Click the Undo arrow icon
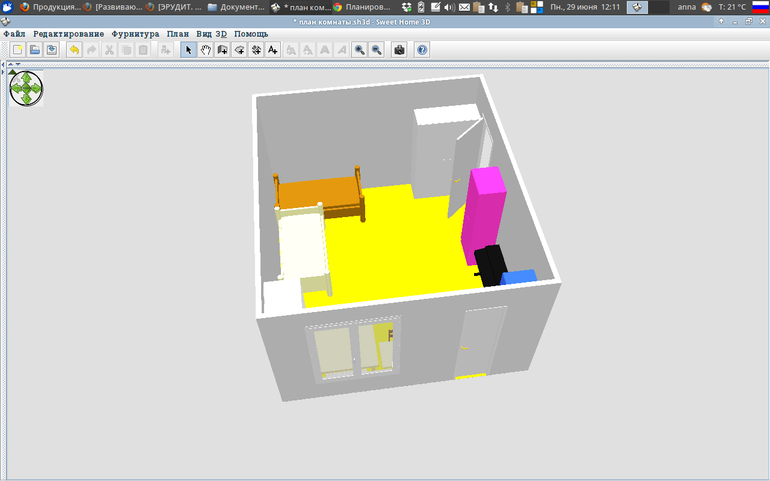The height and width of the screenshot is (481, 770). point(74,50)
